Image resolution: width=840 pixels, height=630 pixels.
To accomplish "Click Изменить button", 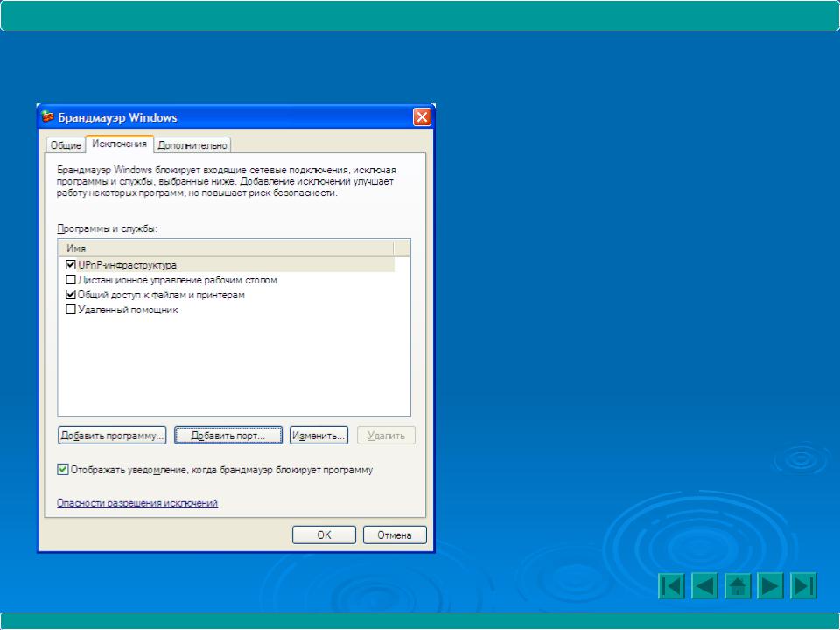I will (x=318, y=436).
